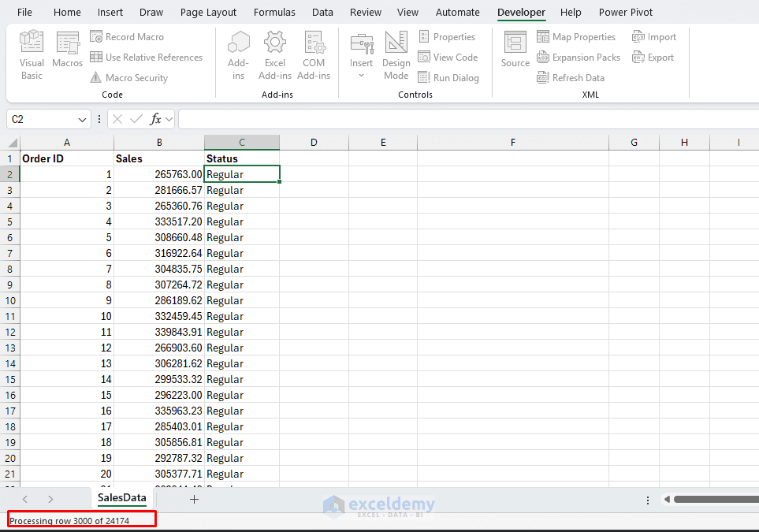The width and height of the screenshot is (759, 532).
Task: Select column A header
Action: point(67,143)
